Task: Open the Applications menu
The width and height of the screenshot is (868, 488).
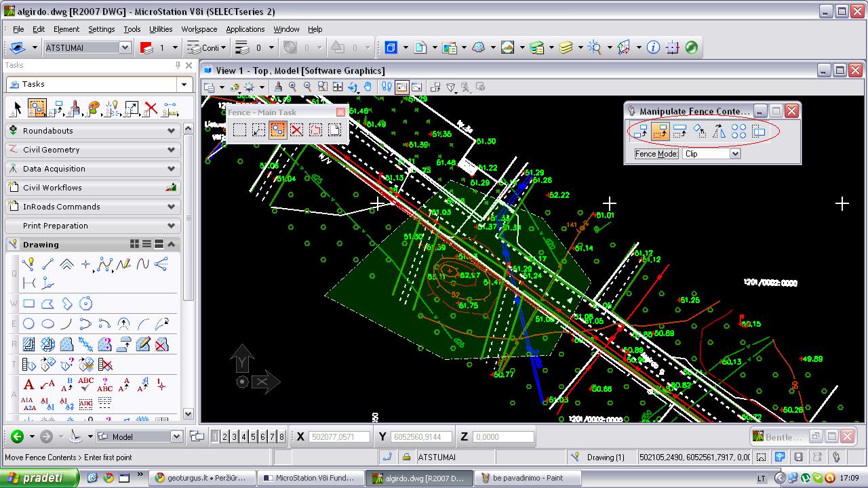Action: coord(245,29)
